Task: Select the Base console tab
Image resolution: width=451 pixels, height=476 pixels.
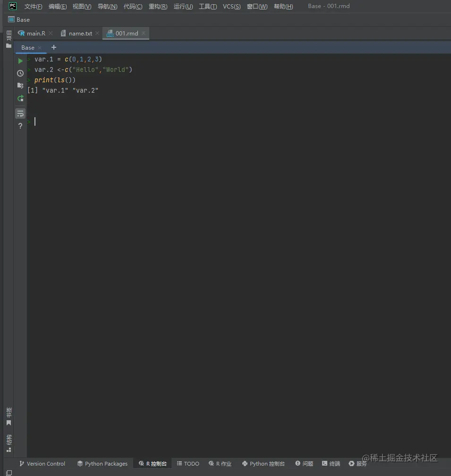Action: coord(27,48)
